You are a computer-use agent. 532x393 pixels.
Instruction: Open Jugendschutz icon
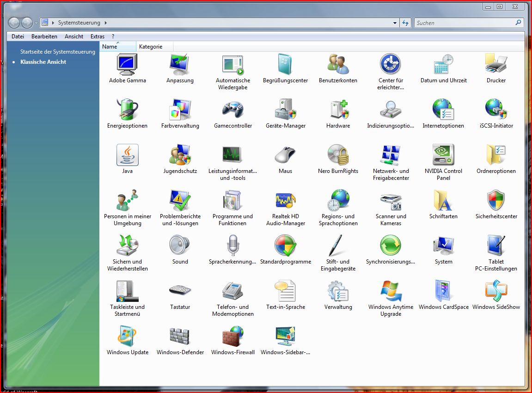180,155
